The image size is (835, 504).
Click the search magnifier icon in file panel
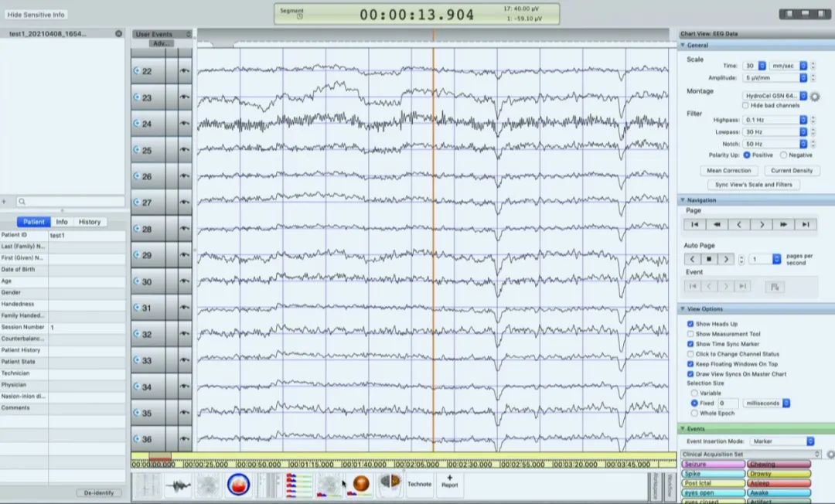pyautogui.click(x=22, y=202)
